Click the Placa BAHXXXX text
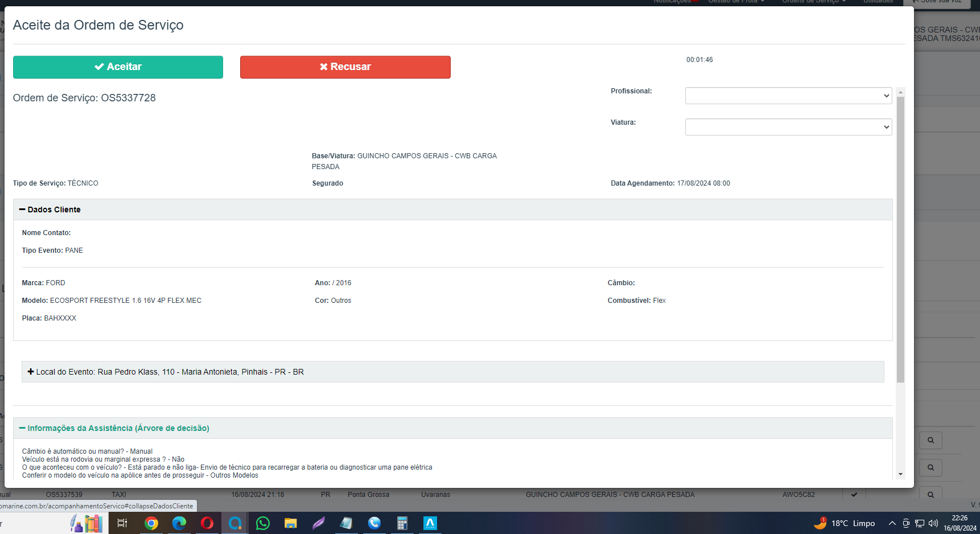 pyautogui.click(x=49, y=318)
